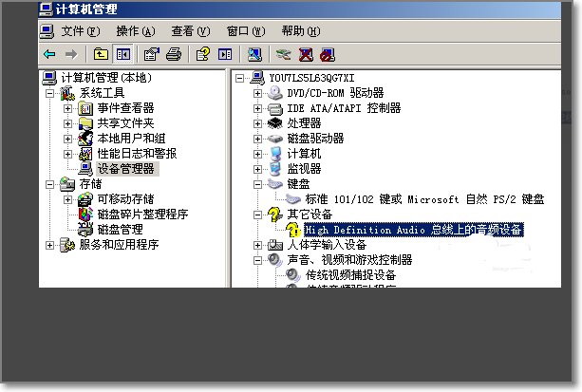Select 计算机管理(本地) root item

coord(106,78)
